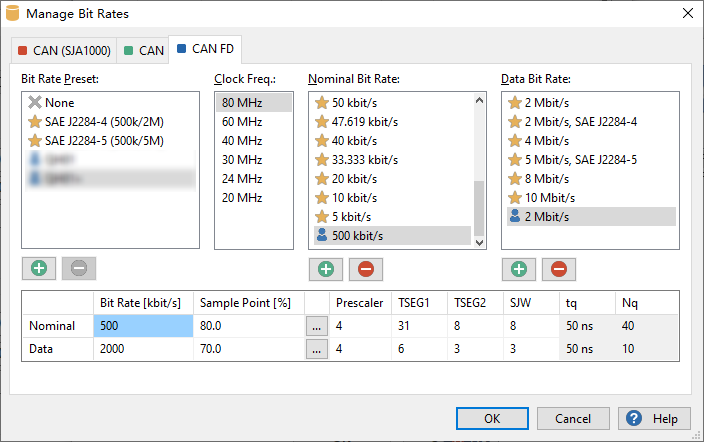Remove the selected nominal bit rate
704x442 pixels.
[365, 268]
